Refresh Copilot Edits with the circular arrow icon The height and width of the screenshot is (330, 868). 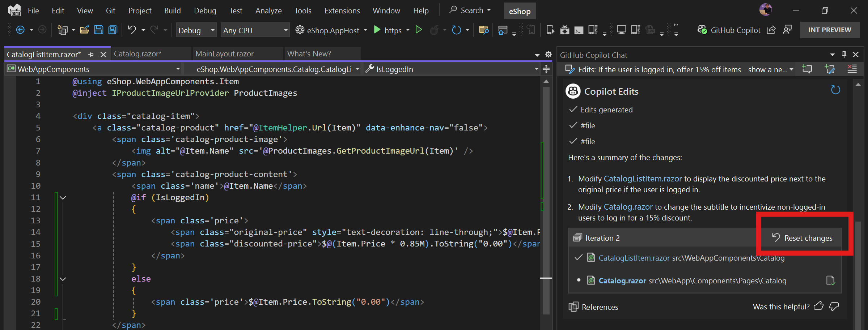click(x=835, y=90)
